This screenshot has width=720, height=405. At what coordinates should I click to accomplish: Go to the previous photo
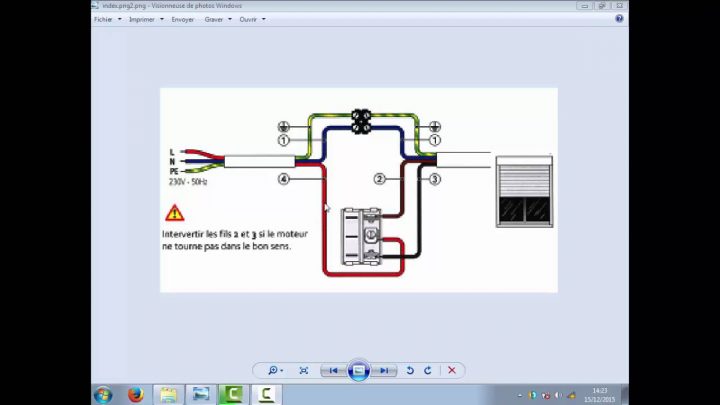tap(334, 370)
